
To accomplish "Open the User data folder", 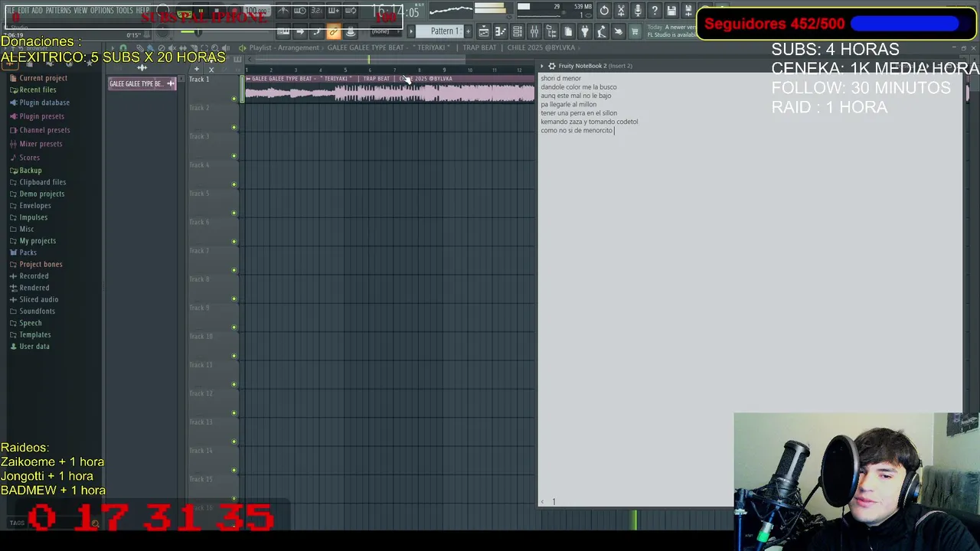I will (x=34, y=347).
